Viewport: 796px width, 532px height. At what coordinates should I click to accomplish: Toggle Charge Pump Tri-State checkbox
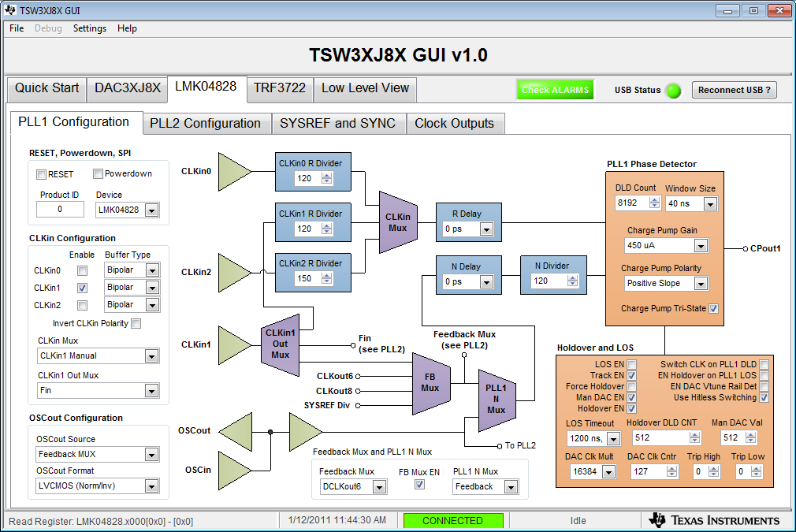pyautogui.click(x=714, y=309)
